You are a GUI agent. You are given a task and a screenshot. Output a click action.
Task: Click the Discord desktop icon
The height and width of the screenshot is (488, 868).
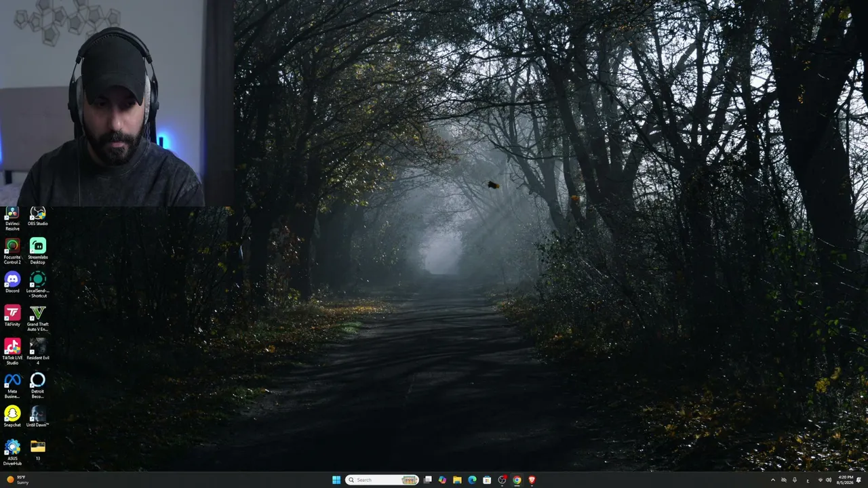click(x=12, y=283)
